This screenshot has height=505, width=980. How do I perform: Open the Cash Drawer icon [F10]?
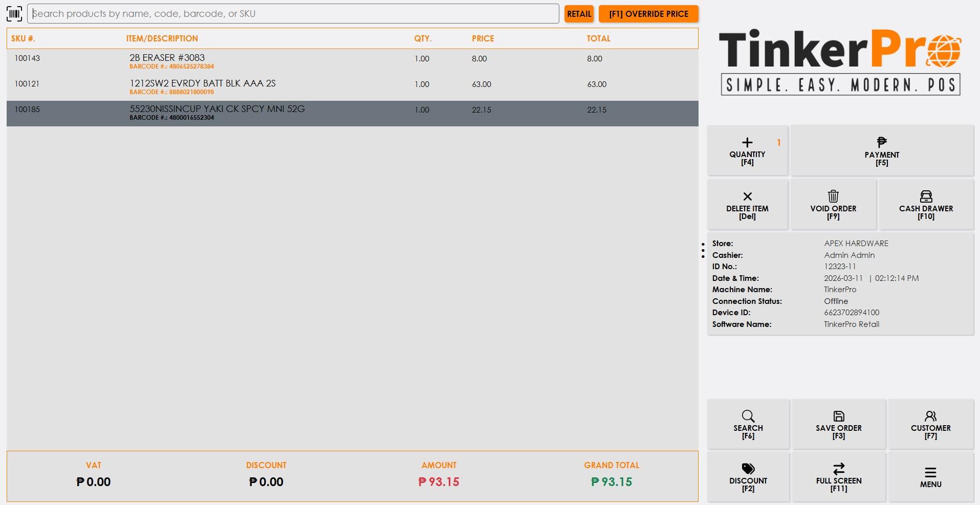pos(925,196)
